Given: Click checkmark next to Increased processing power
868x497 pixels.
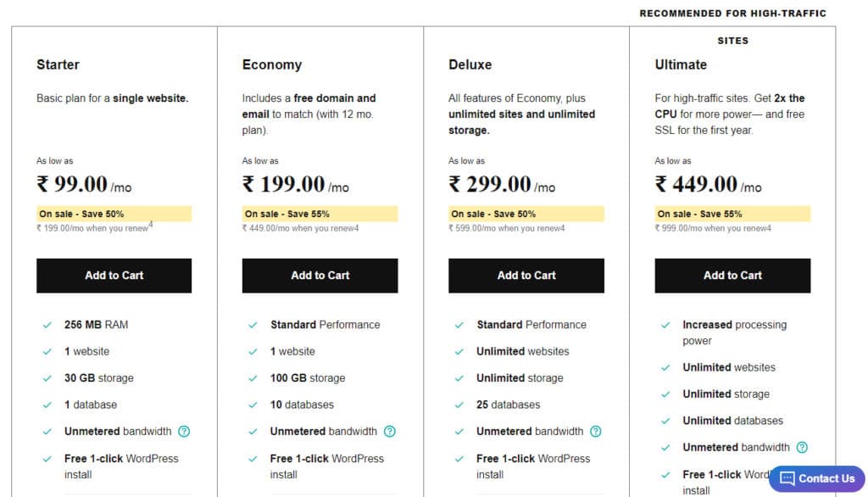Looking at the screenshot, I should 665,325.
